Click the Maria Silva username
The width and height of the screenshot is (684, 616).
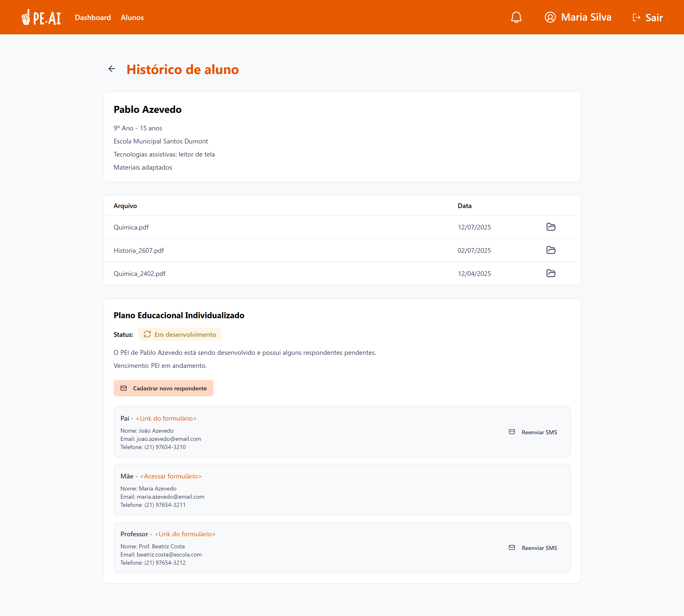(586, 17)
